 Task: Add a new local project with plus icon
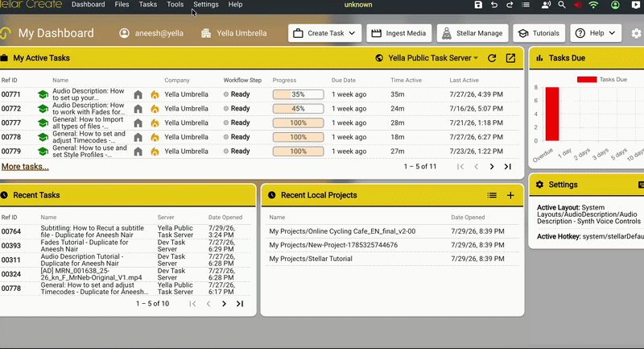[x=510, y=195]
